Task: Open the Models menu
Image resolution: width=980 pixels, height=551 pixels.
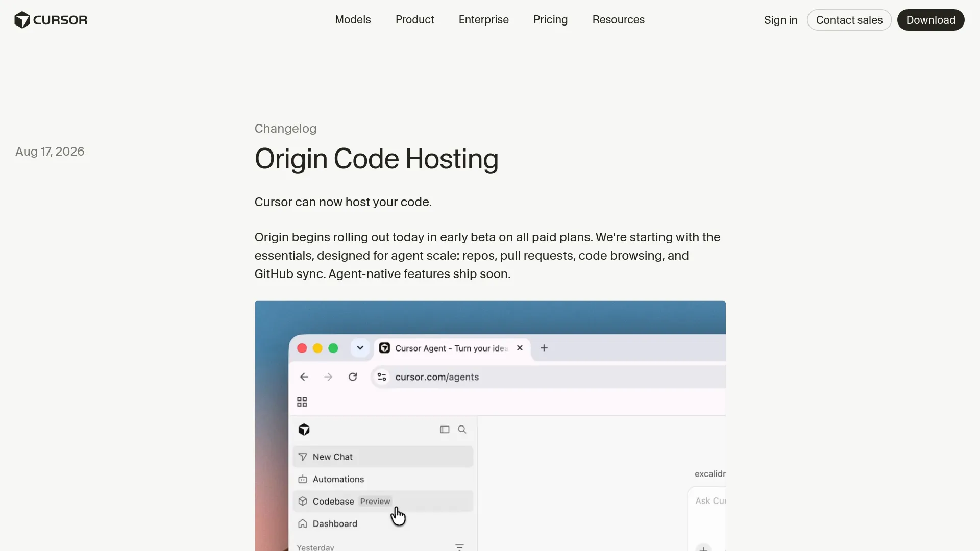Action: [353, 20]
